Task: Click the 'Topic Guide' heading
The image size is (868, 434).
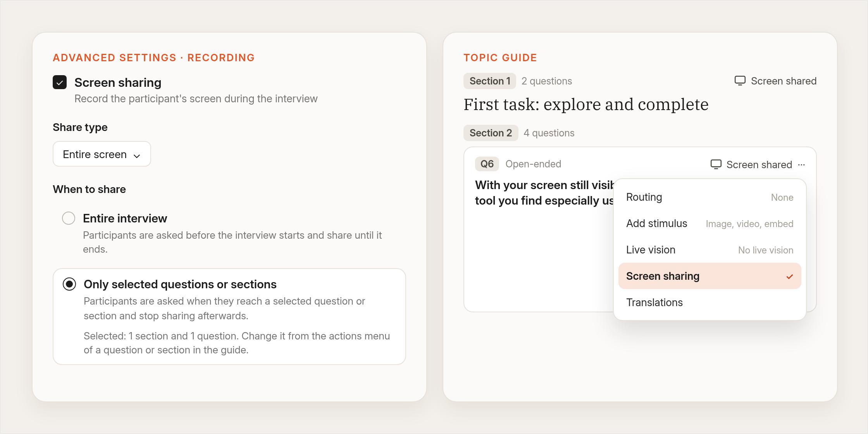Action: coord(500,58)
